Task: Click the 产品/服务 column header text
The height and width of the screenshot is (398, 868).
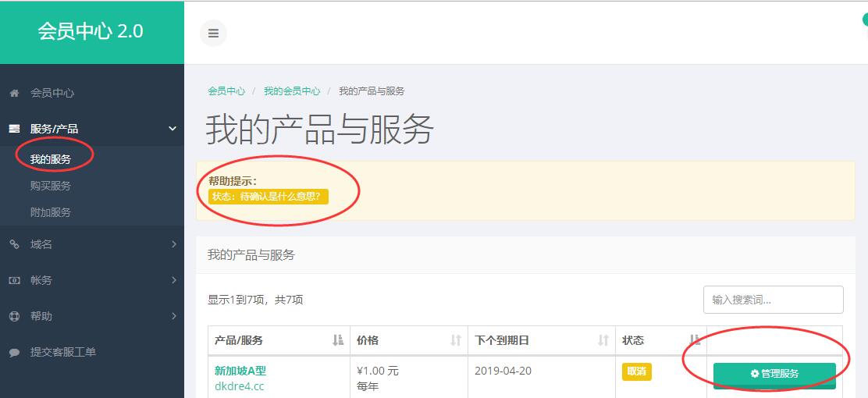Action: [x=239, y=340]
